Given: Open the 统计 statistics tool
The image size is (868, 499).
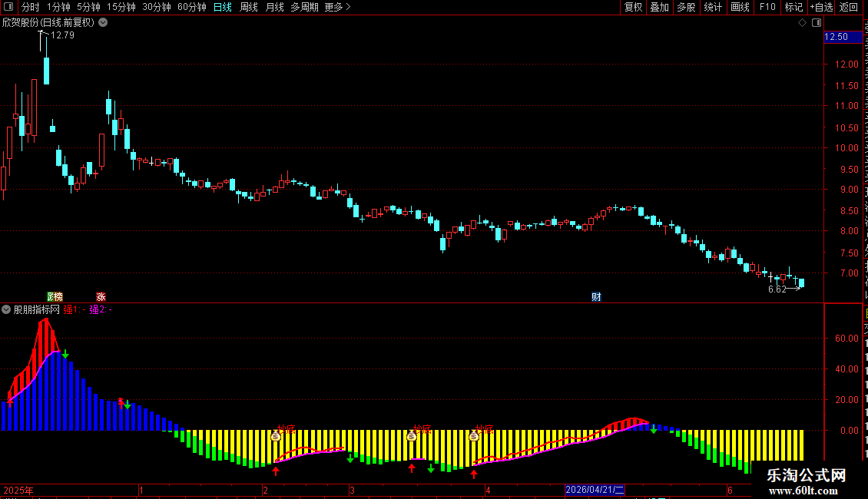Looking at the screenshot, I should [x=712, y=7].
